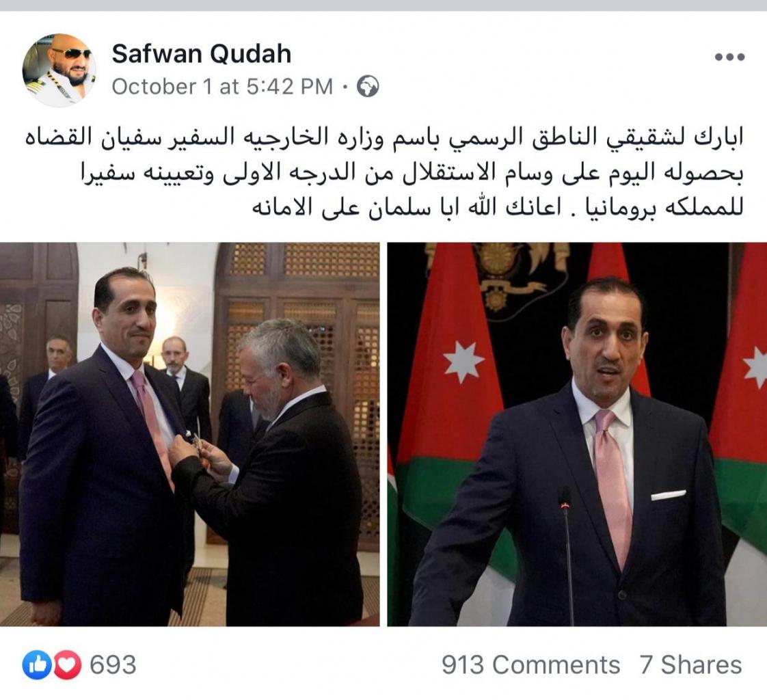Open the 913 Comments link
The width and height of the screenshot is (767, 700).
(530, 665)
